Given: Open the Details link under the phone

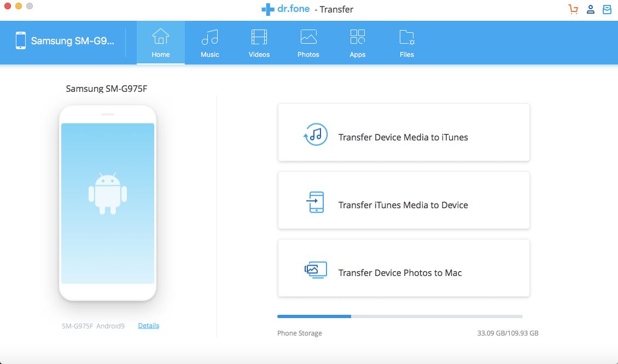Looking at the screenshot, I should [x=148, y=326].
